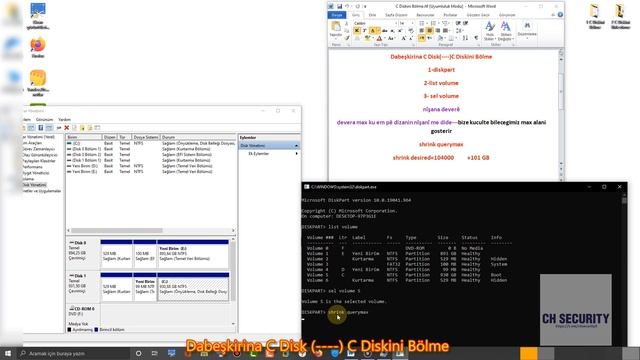Toggle align left in Word paragraph group
The image size is (640, 360).
(422, 31)
